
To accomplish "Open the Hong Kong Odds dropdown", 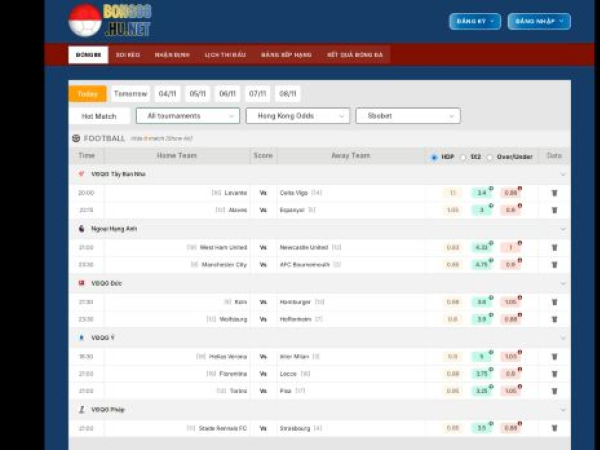I will [297, 116].
